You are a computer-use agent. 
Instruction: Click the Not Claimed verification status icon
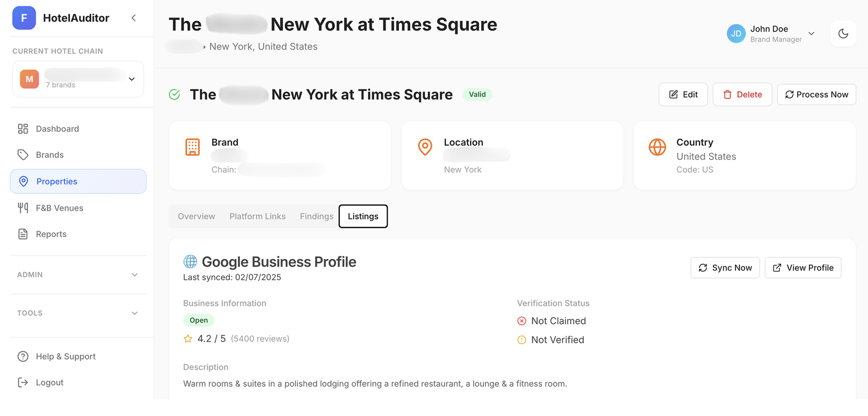[521, 321]
